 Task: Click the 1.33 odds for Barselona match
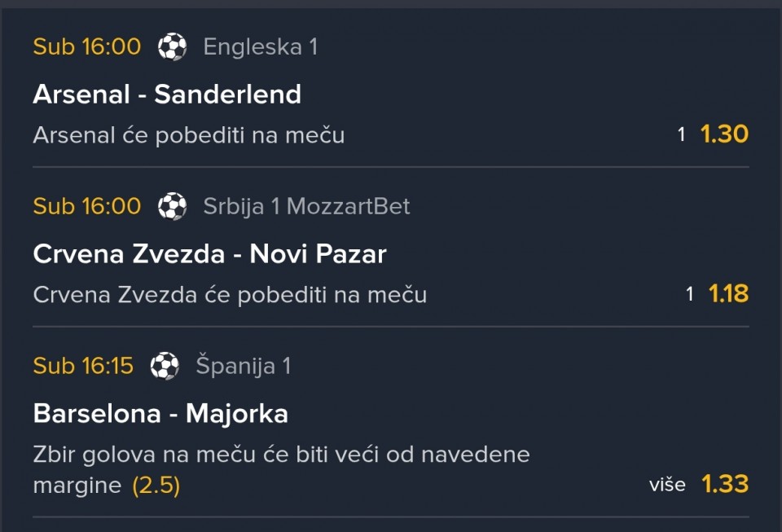click(724, 484)
